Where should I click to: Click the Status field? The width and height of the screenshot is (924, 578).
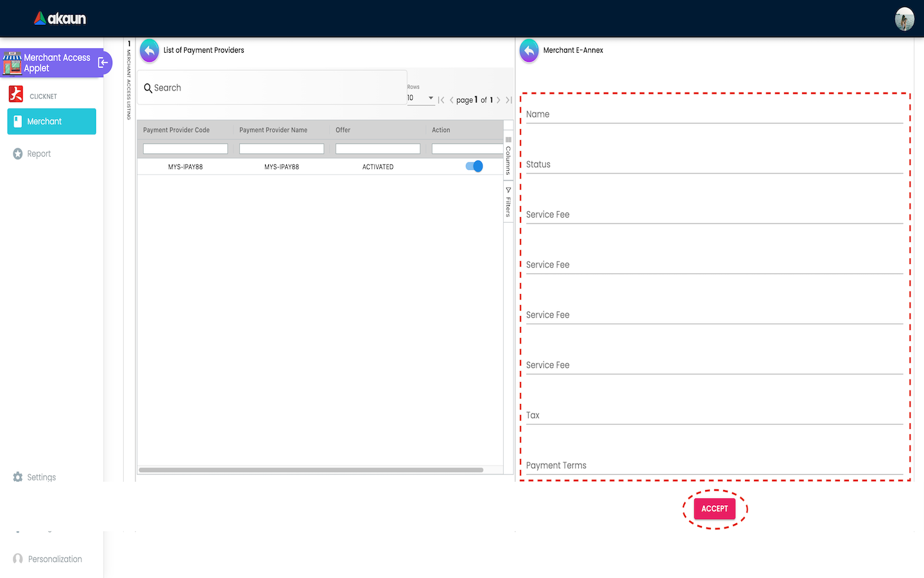point(714,164)
